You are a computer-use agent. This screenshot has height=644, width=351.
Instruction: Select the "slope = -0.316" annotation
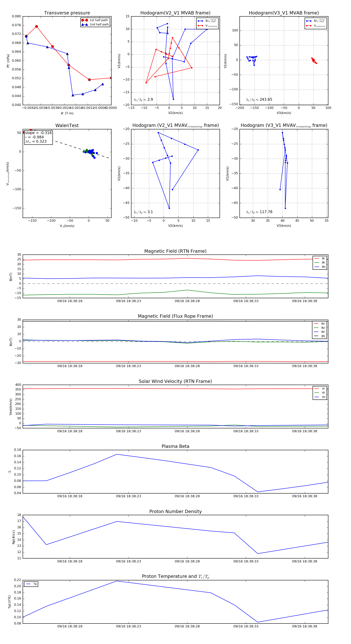(x=38, y=133)
